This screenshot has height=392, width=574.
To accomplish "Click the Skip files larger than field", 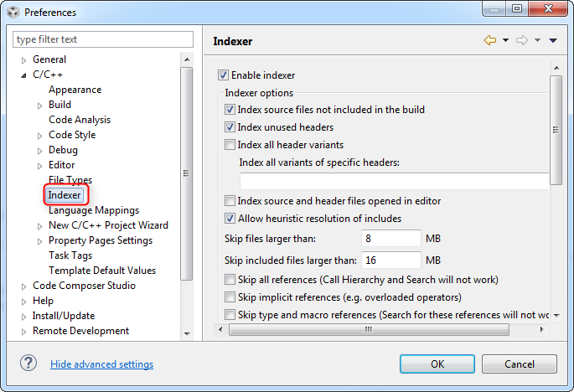I will point(390,239).
